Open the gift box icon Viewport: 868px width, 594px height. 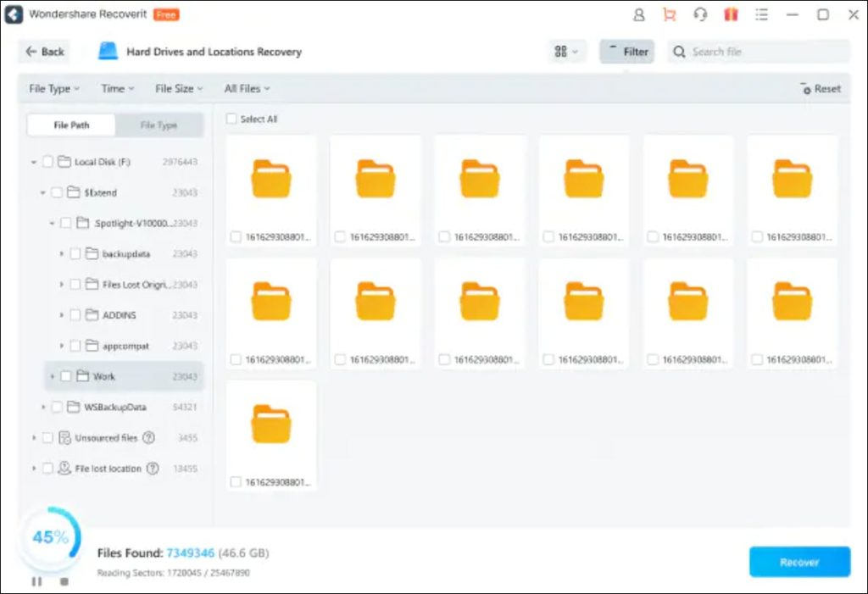(732, 15)
